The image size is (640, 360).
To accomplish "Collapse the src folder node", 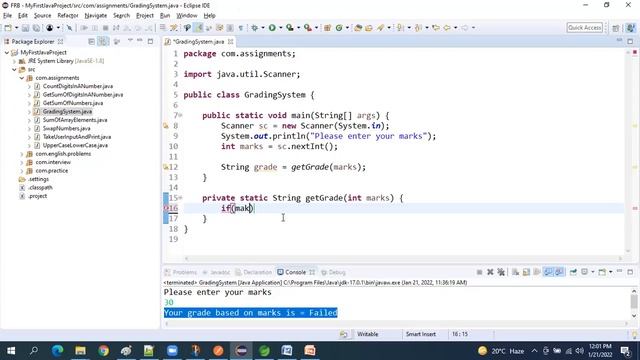I will [x=14, y=69].
